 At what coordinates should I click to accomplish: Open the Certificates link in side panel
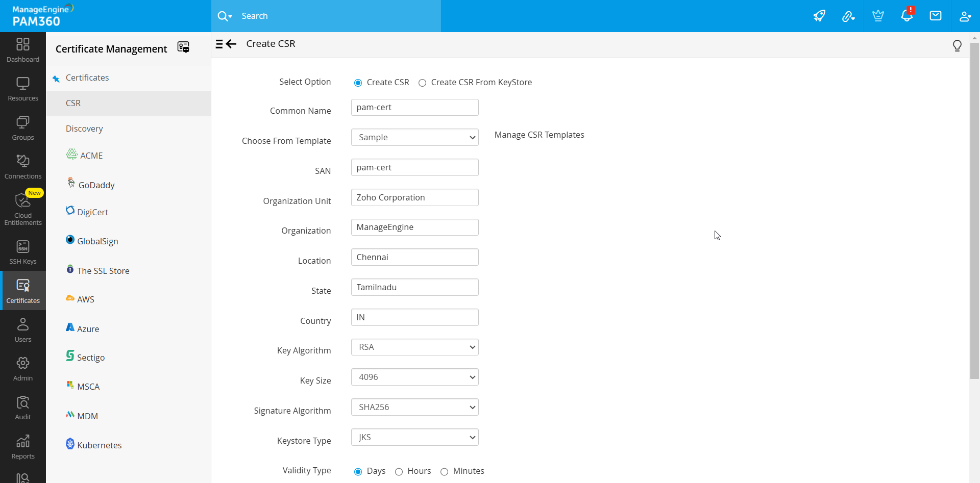[x=87, y=78]
